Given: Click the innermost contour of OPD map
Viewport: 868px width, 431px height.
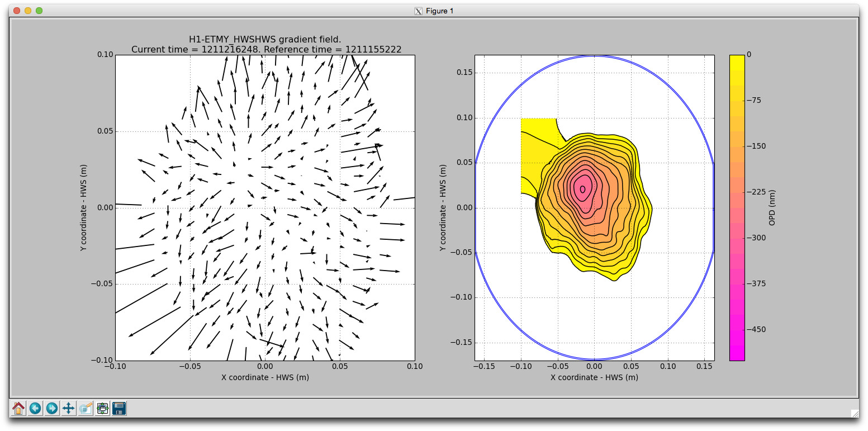Looking at the screenshot, I should [582, 190].
